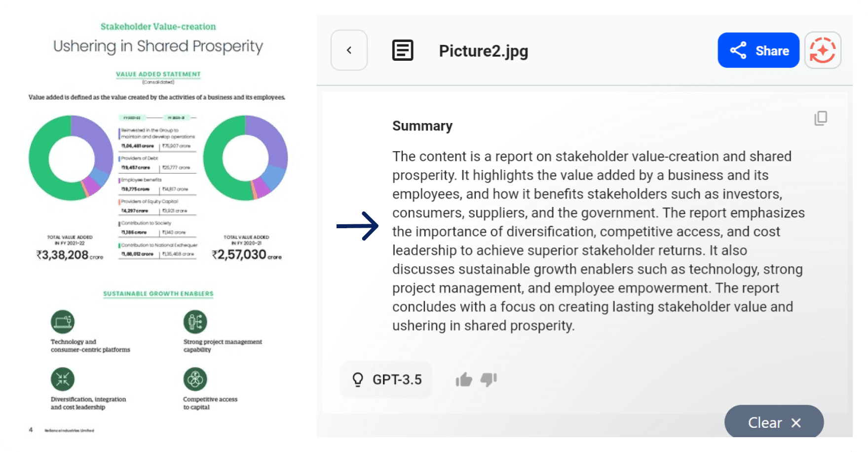This screenshot has height=452, width=868.
Task: Click the Diversification, integration and cost leadership icon
Action: [x=63, y=379]
